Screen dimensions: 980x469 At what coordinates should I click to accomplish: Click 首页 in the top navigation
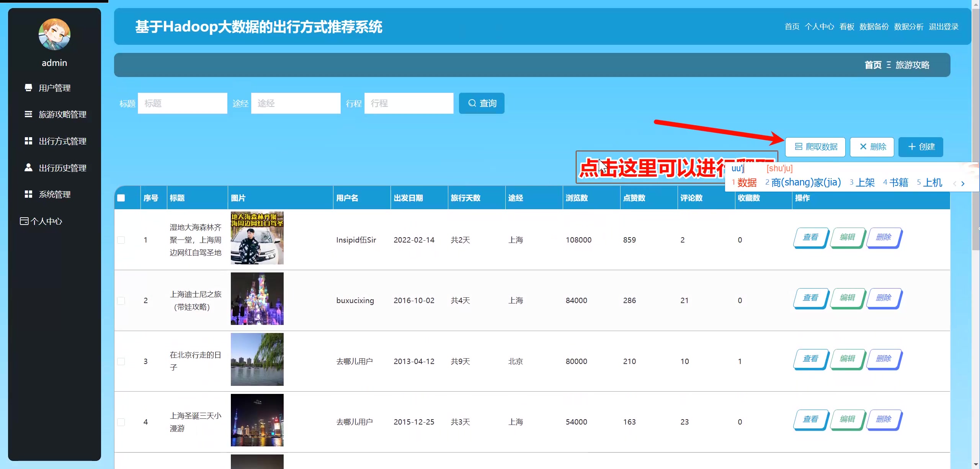[x=792, y=26]
